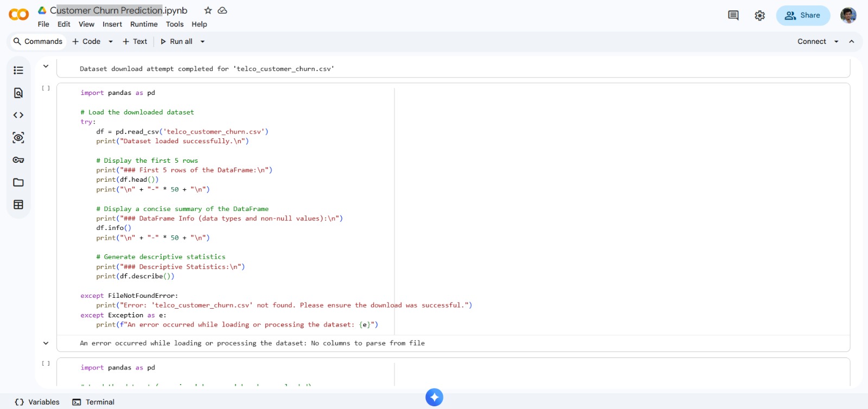The height and width of the screenshot is (409, 868).
Task: Expand the Code insert dropdown arrow
Action: tap(111, 42)
